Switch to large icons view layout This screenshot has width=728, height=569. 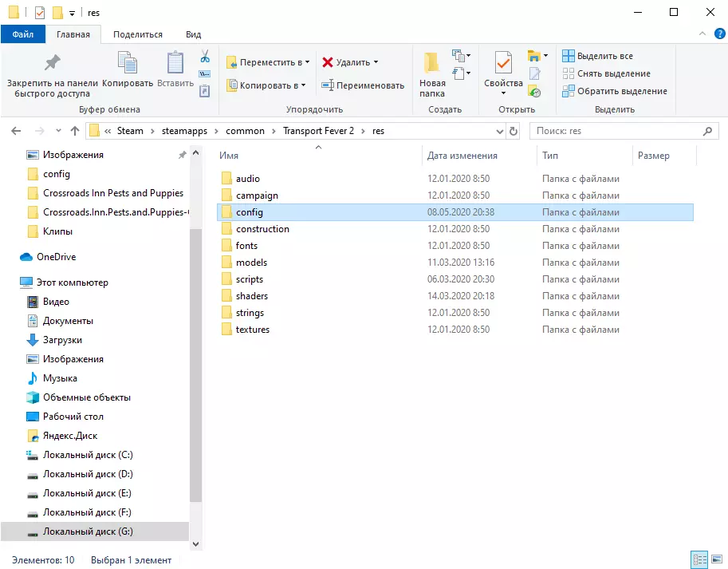point(717,559)
